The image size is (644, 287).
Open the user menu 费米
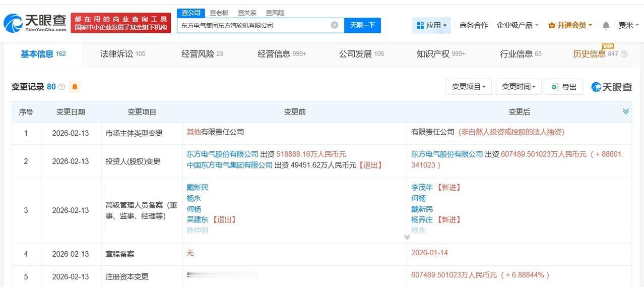(x=629, y=25)
